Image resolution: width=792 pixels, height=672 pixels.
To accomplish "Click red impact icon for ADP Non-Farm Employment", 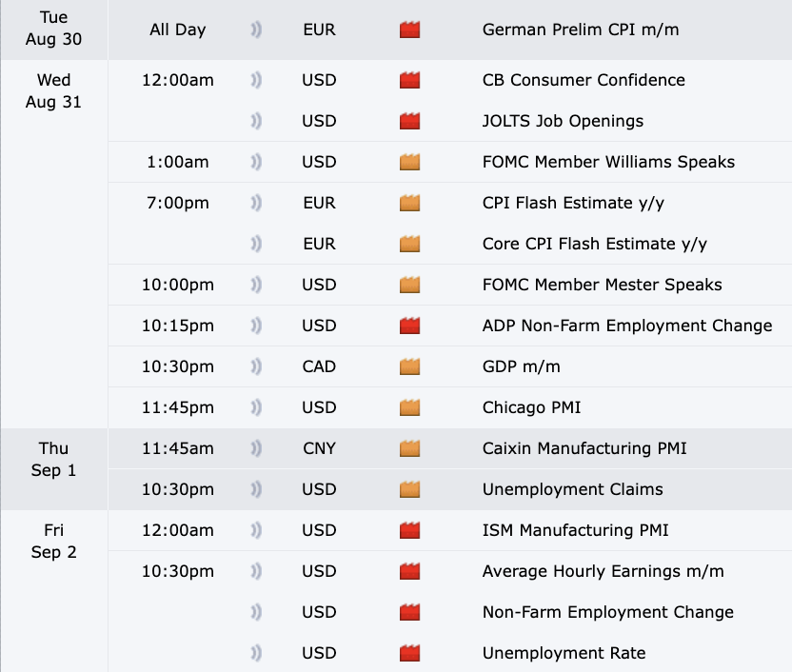I will pos(409,326).
